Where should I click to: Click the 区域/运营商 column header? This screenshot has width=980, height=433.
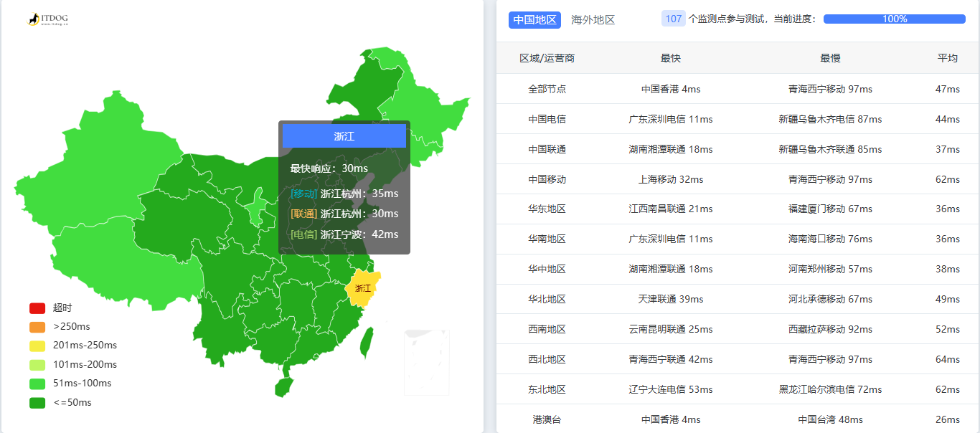547,58
